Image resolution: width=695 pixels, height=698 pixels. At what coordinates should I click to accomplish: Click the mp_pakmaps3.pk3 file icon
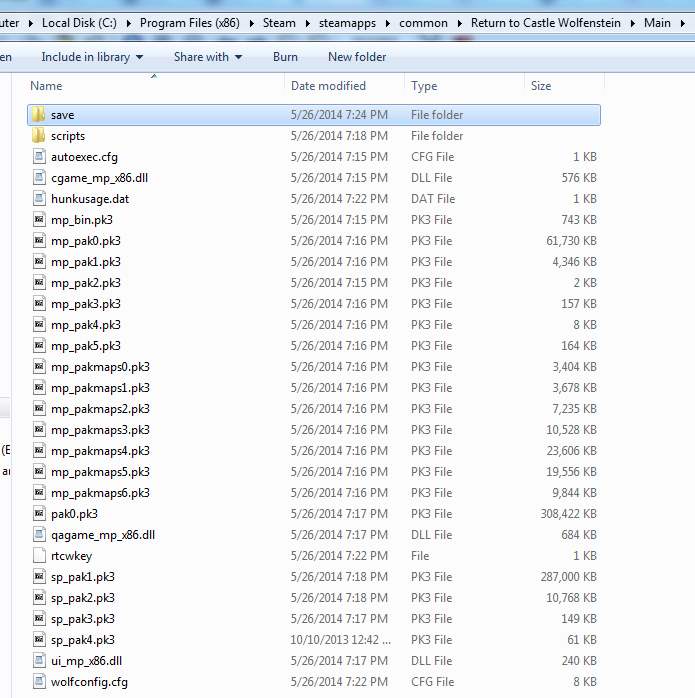[39, 430]
